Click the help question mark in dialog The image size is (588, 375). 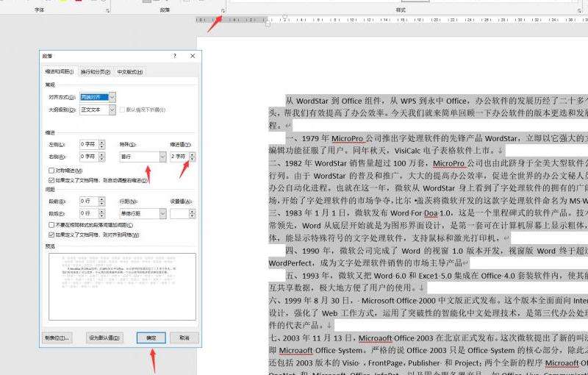click(174, 56)
